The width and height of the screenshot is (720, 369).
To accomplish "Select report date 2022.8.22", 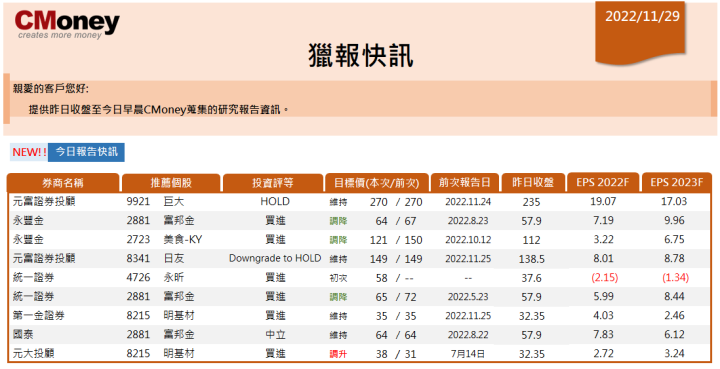I will (x=468, y=335).
